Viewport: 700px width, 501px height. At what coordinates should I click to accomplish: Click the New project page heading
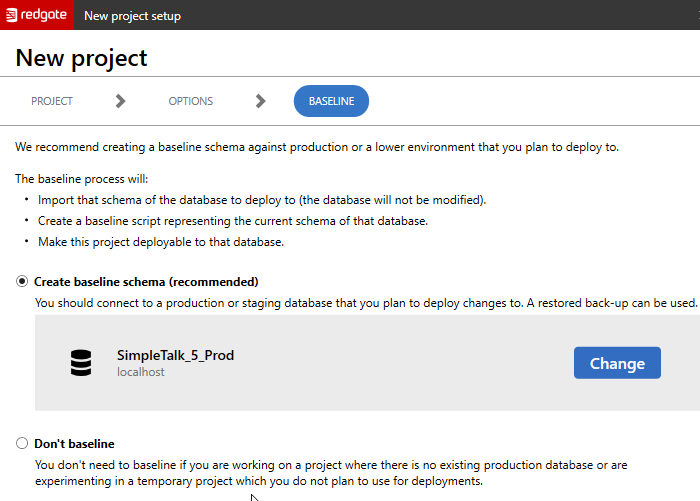[x=82, y=58]
